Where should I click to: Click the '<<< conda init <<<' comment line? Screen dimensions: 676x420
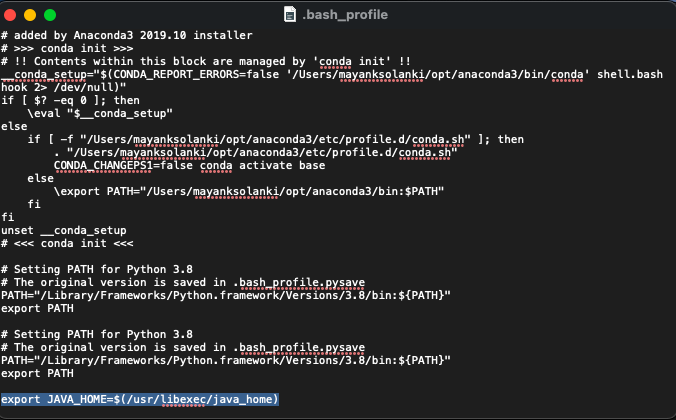click(67, 243)
